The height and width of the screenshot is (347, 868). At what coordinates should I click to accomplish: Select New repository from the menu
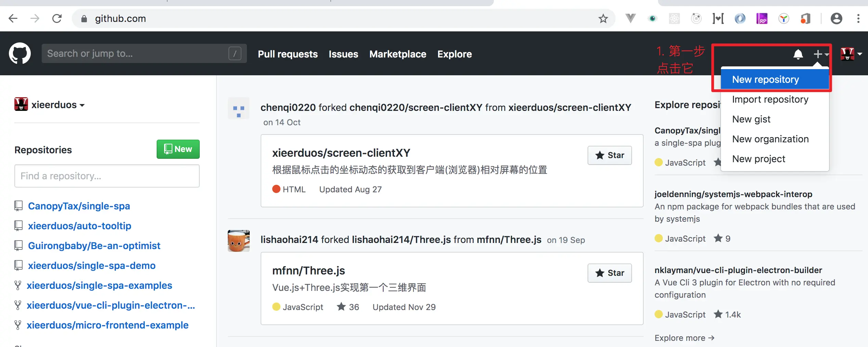tap(775, 79)
